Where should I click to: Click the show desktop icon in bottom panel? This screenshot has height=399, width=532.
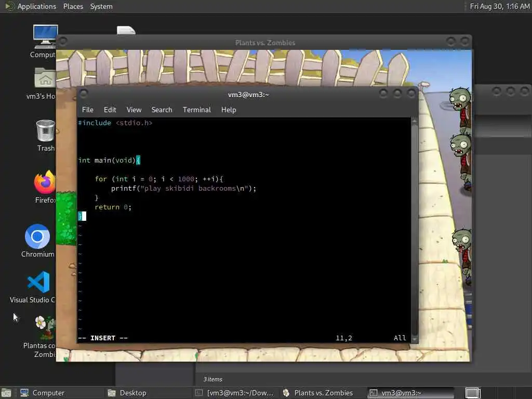pyautogui.click(x=6, y=393)
